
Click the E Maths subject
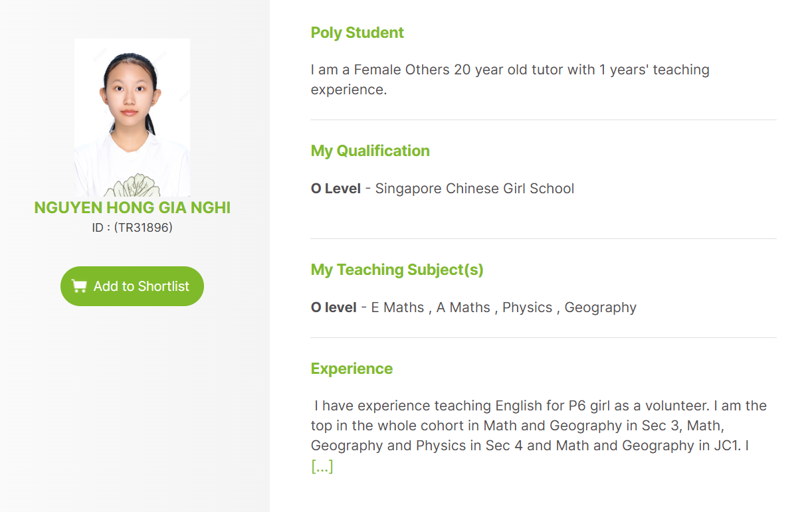397,307
